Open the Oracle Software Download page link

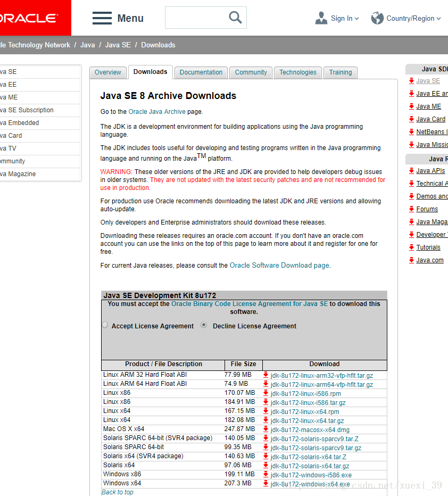[x=279, y=266]
